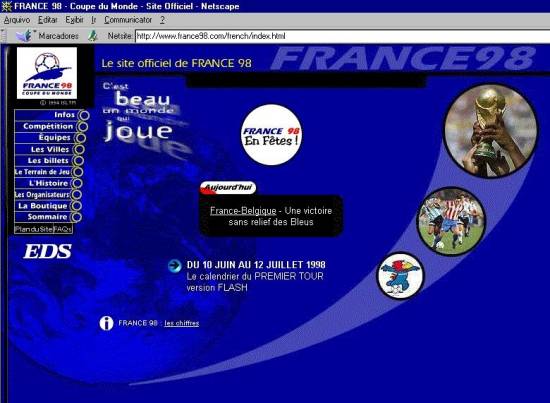Open the Communicator menu

pos(128,20)
